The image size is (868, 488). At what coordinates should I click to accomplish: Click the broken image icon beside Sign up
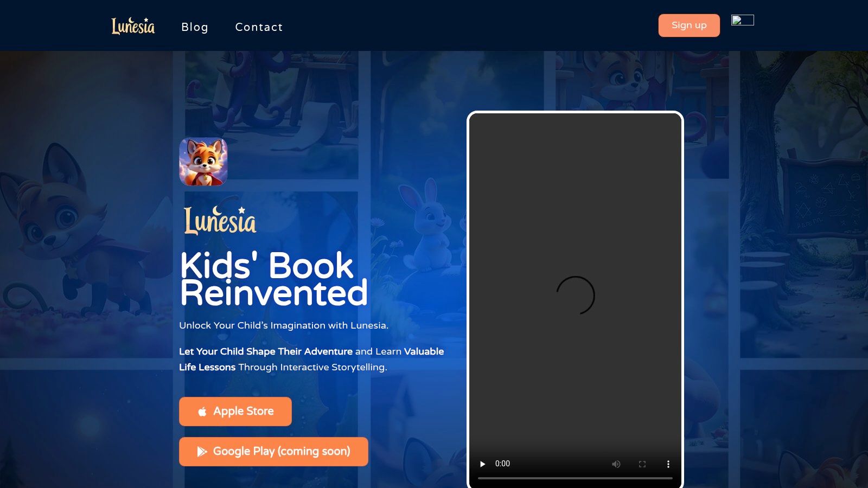click(742, 20)
